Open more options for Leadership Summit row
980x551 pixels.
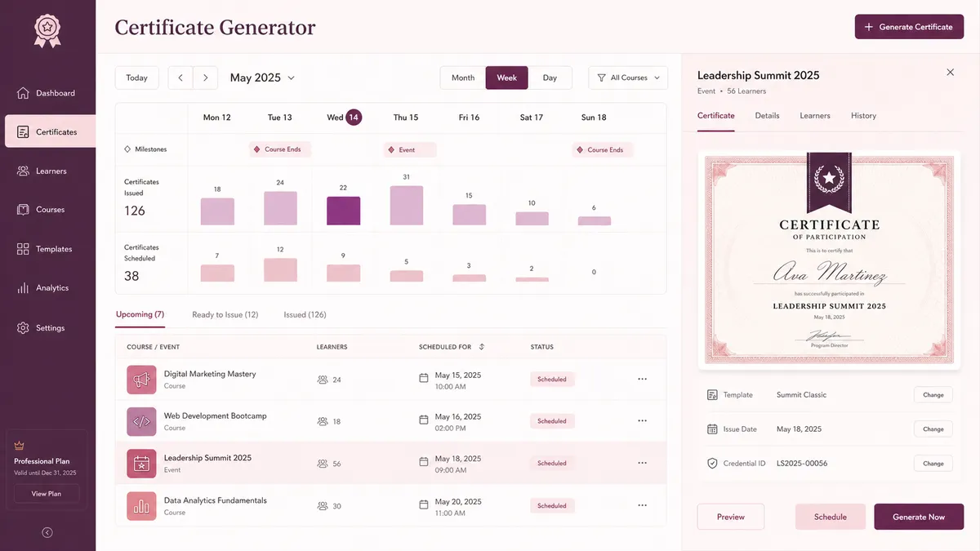pos(642,463)
